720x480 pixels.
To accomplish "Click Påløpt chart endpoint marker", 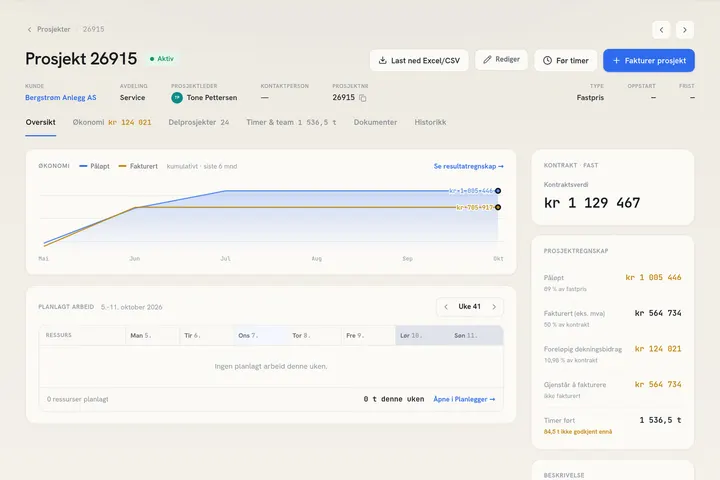I will tap(498, 191).
